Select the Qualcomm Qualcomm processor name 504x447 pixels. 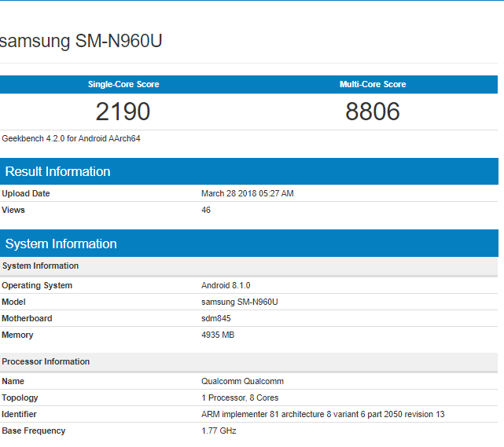tap(242, 381)
